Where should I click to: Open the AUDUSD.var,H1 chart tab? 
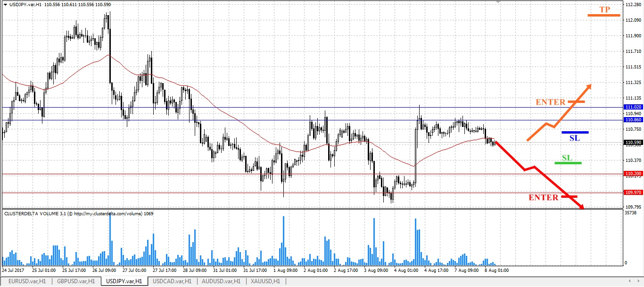[x=222, y=281]
